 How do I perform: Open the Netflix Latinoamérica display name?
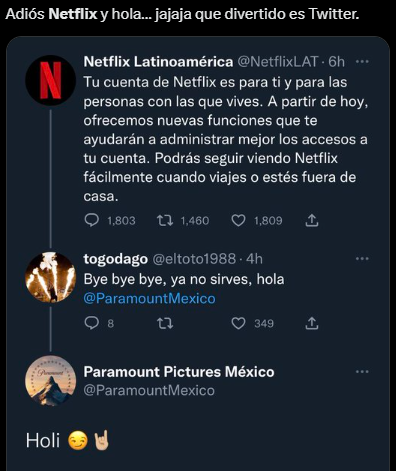158,62
